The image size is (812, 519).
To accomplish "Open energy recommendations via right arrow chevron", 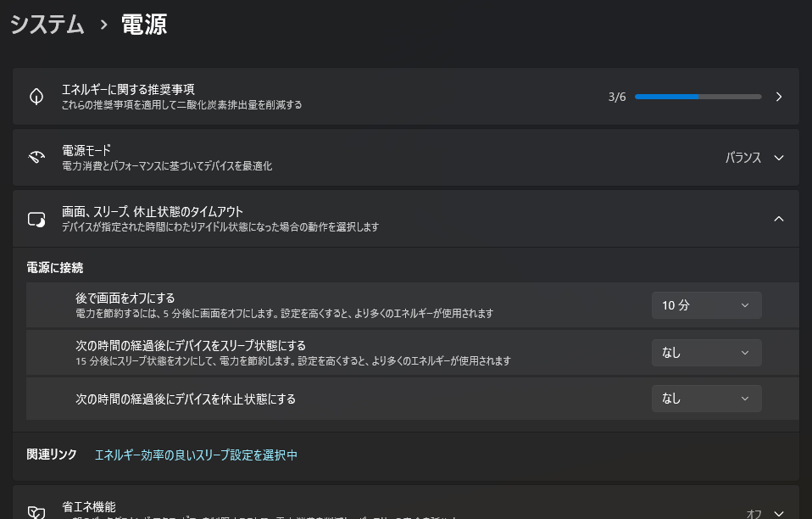I will (x=779, y=97).
